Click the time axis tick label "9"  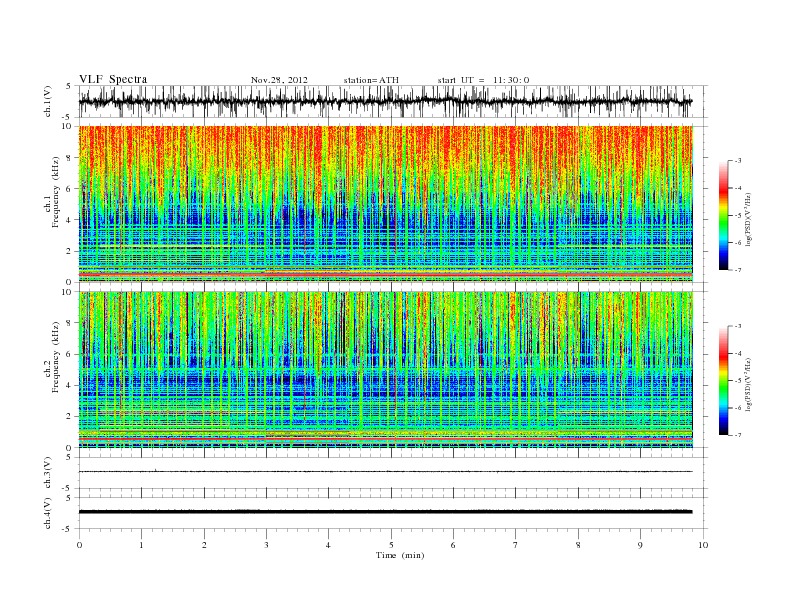640,545
